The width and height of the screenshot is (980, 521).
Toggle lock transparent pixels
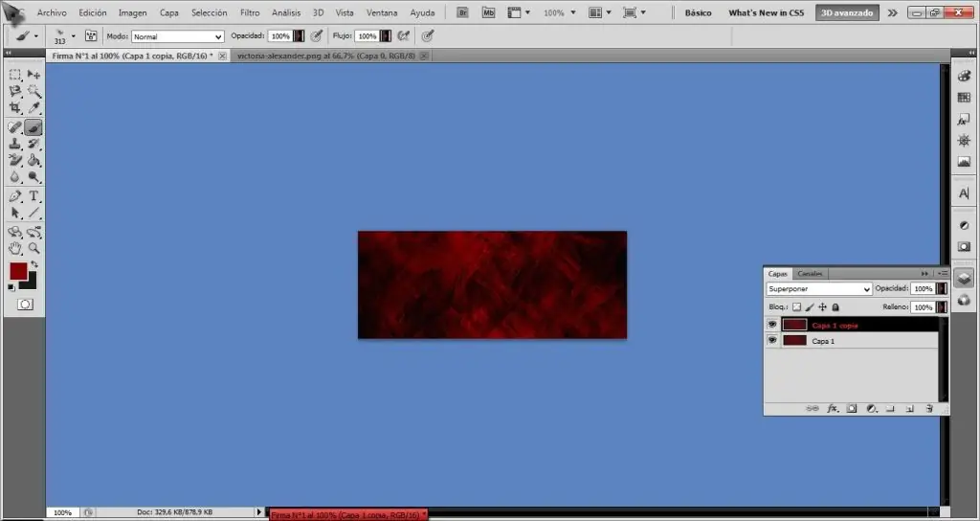[x=797, y=307]
